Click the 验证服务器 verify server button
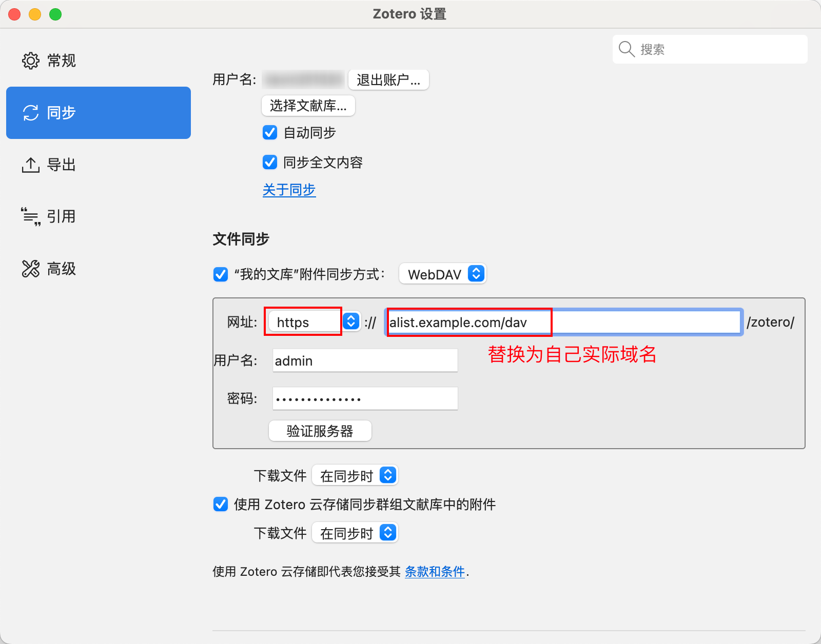Screen dimensions: 821x644 pos(320,431)
